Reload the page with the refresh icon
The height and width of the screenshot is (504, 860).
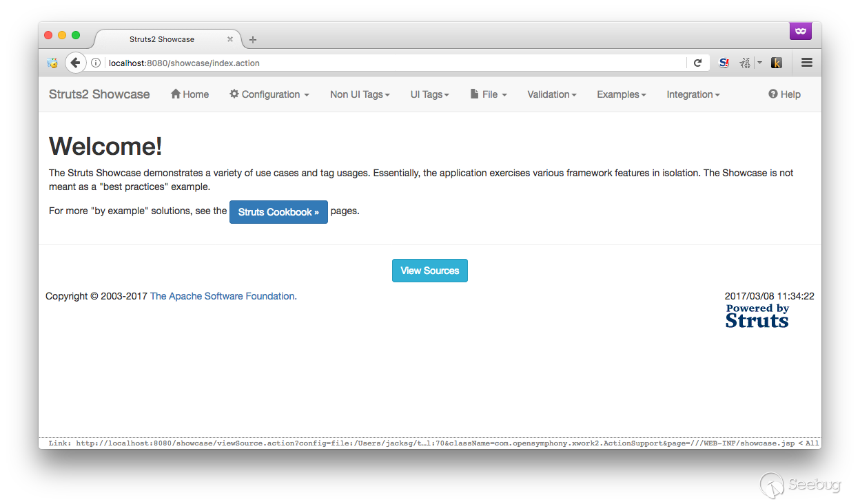(697, 63)
